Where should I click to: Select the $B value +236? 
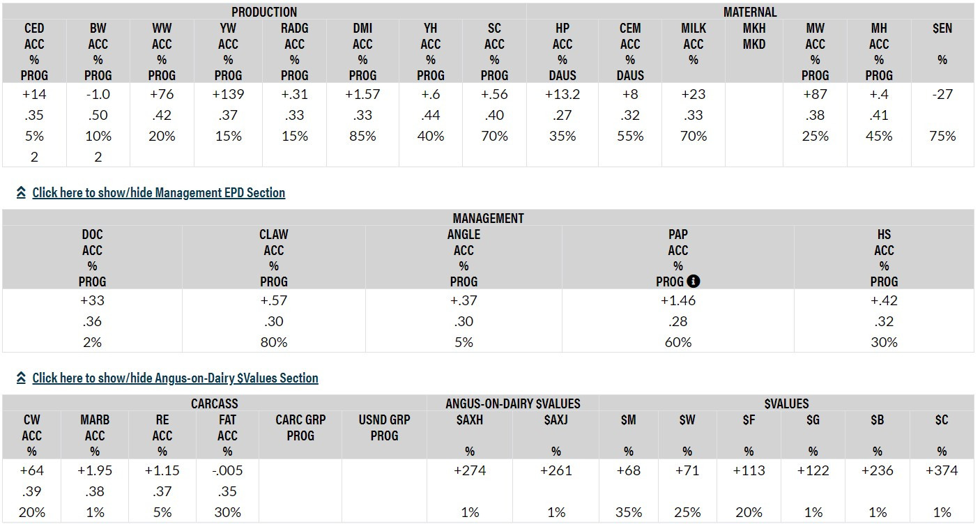[877, 470]
